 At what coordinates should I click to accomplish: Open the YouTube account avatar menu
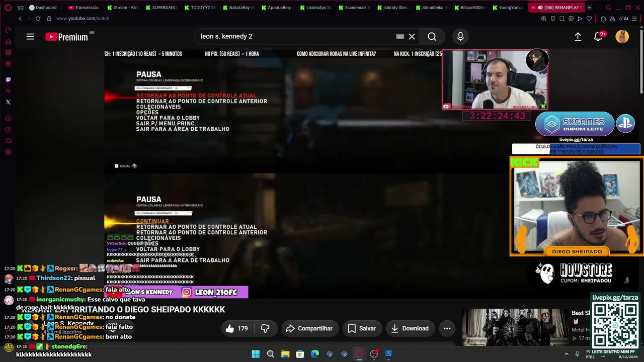point(622,36)
